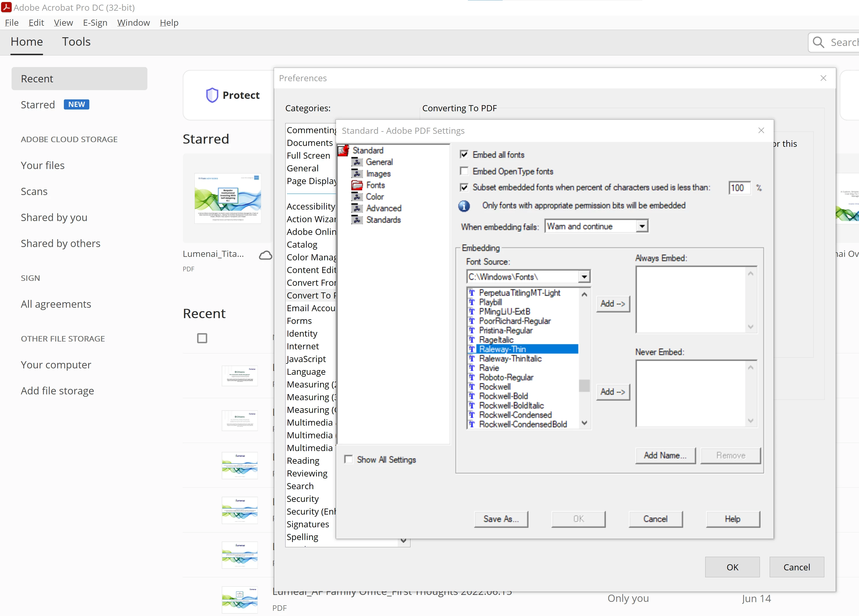Check Show All Settings box

[349, 459]
